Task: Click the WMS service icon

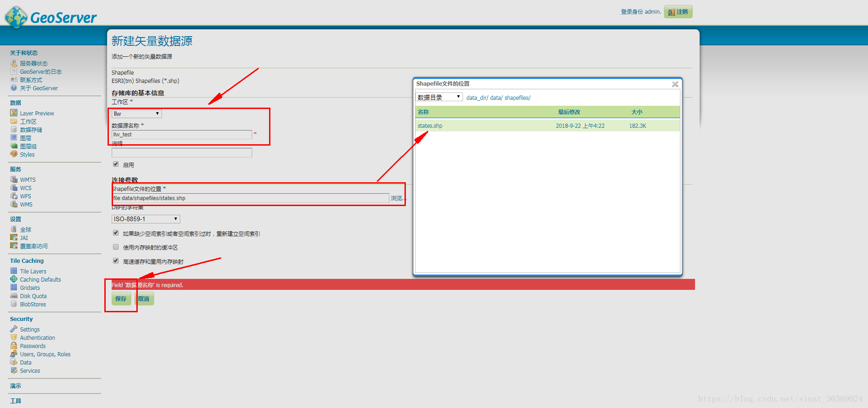Action: click(14, 204)
